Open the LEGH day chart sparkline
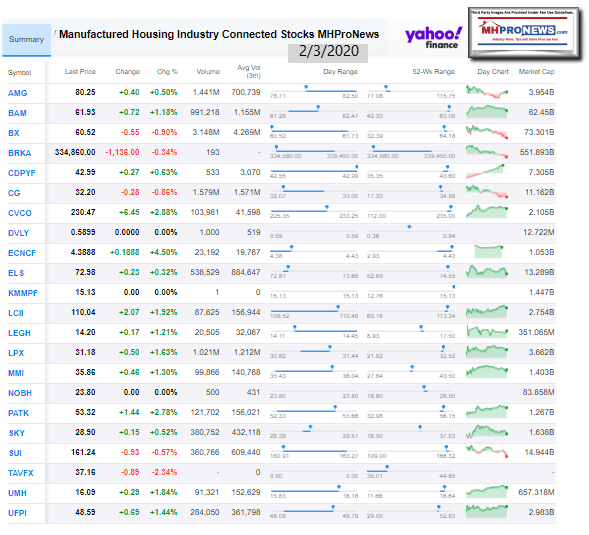589x535 pixels. (487, 332)
